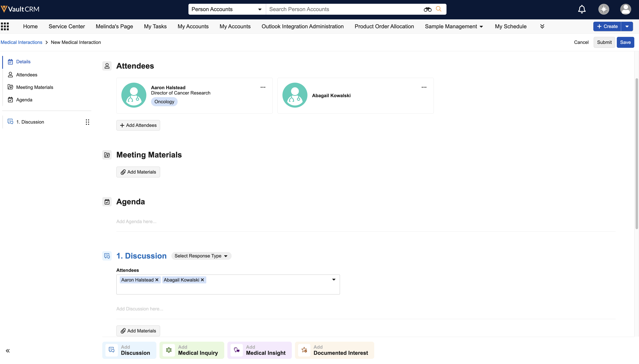Open the user profile avatar icon

tap(625, 9)
